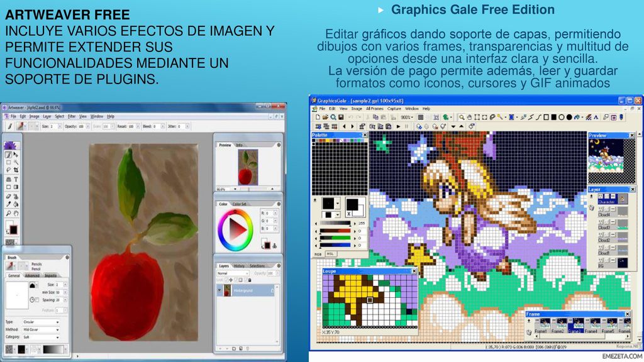Click Artweaver foreground black color swatch

[x=14, y=230]
